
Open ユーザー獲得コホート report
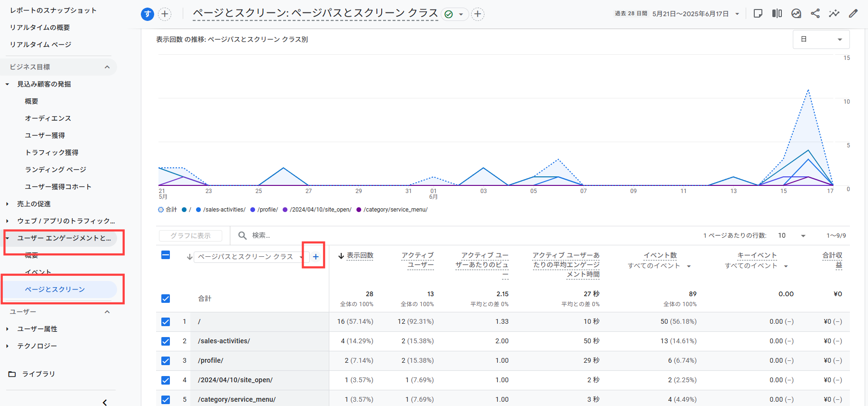pos(58,187)
